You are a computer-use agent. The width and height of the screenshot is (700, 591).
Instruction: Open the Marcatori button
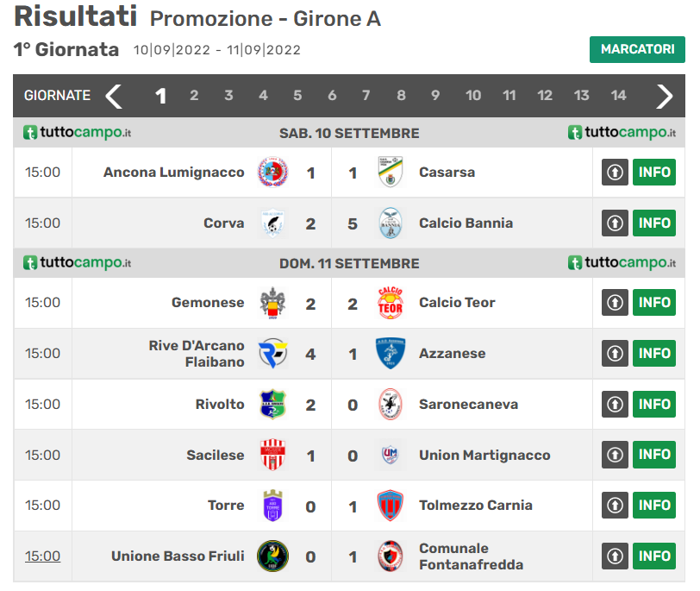pyautogui.click(x=637, y=49)
